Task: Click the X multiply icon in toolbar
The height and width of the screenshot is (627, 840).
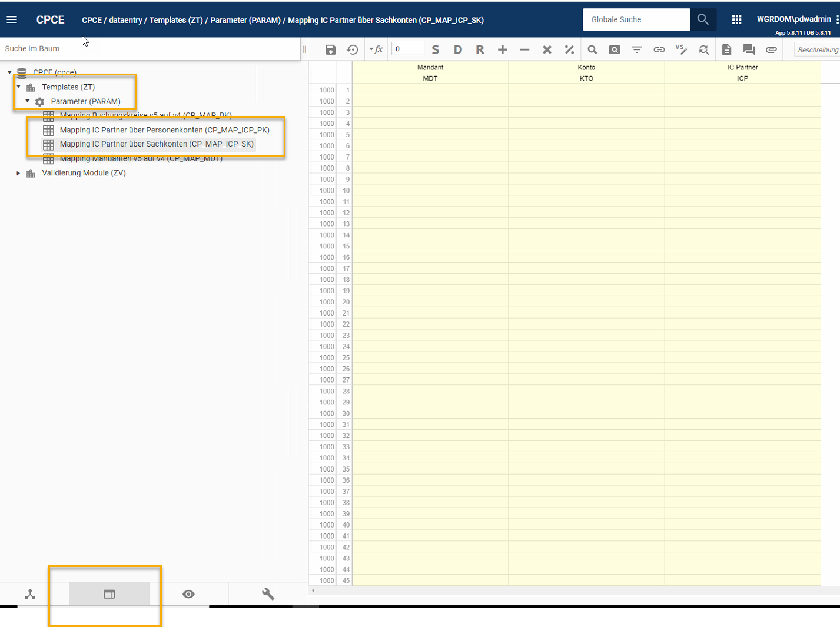Action: click(547, 50)
